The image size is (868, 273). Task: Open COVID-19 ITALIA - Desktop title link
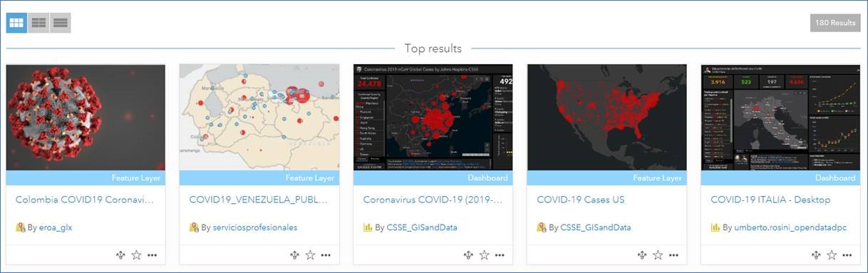pos(770,200)
